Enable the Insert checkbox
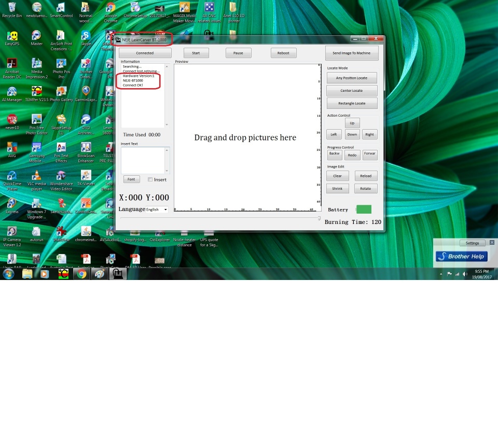 tap(150, 179)
